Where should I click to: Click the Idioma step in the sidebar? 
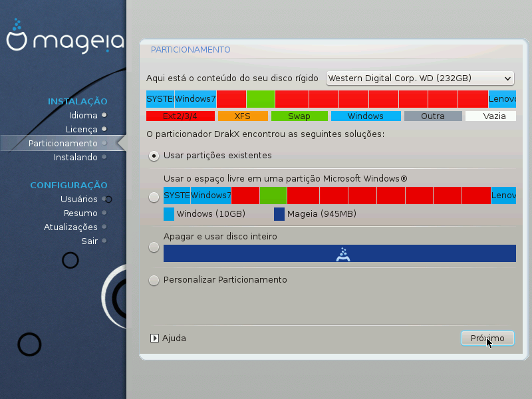click(83, 115)
